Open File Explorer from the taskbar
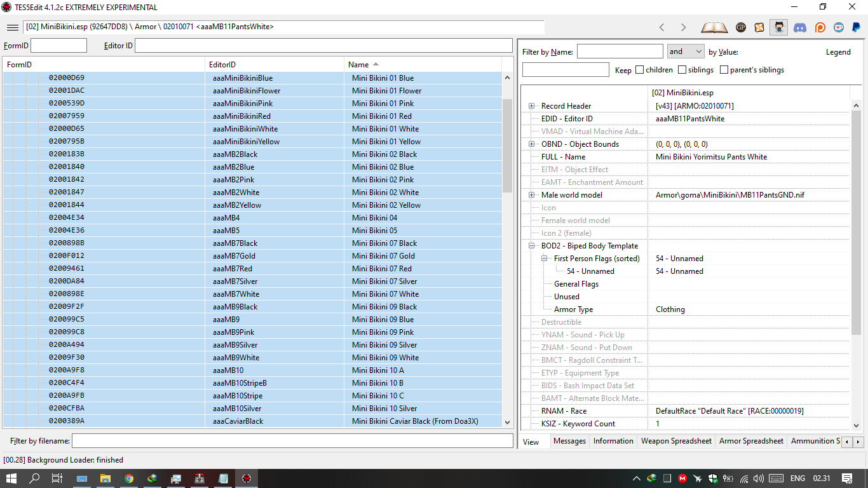 click(105, 478)
